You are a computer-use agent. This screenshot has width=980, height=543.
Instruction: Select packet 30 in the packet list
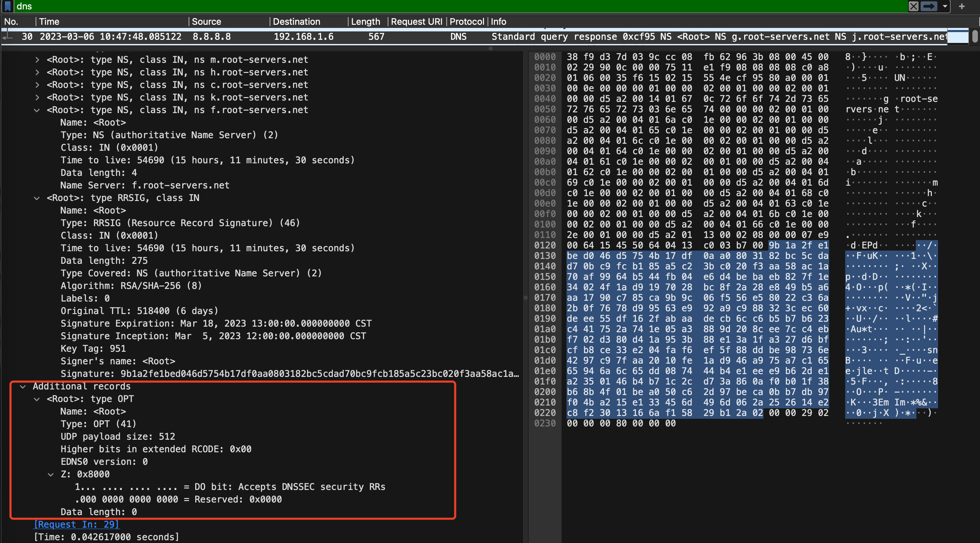pos(474,37)
